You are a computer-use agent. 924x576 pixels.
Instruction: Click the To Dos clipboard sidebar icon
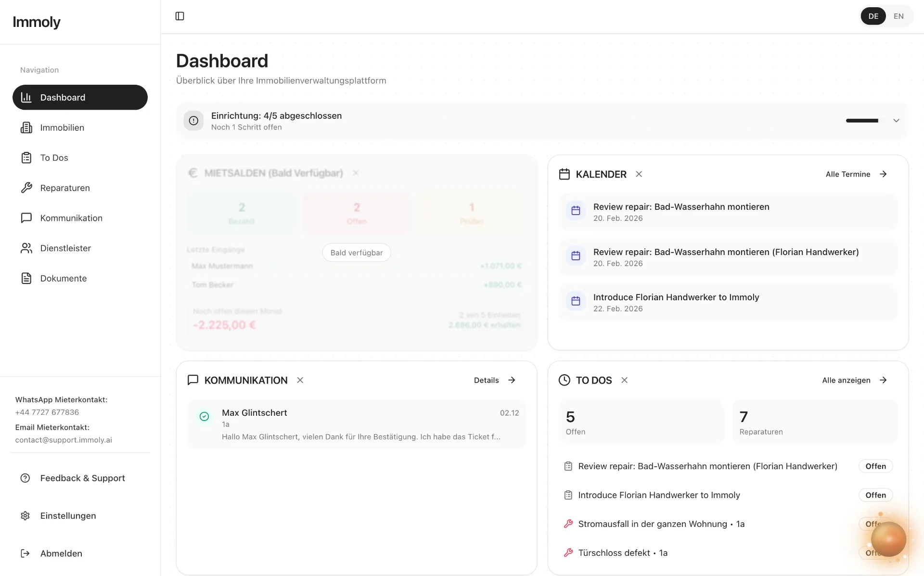pyautogui.click(x=26, y=158)
